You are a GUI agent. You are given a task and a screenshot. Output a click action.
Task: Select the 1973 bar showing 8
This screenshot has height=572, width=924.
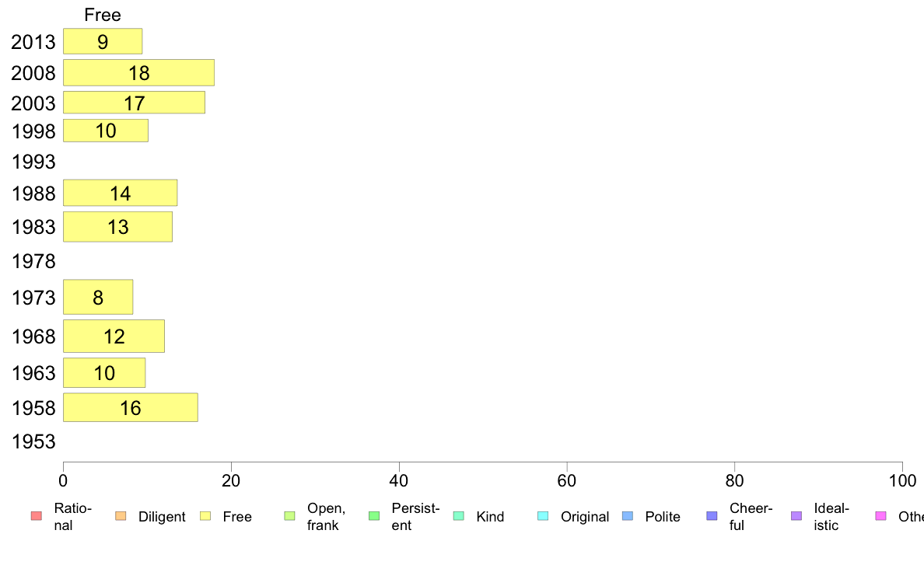click(x=98, y=297)
